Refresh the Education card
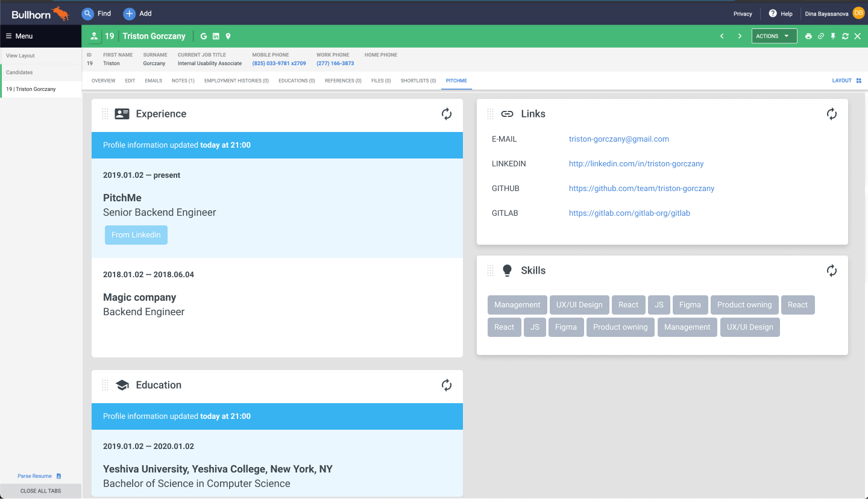Viewport: 868px width, 499px height. [x=447, y=385]
